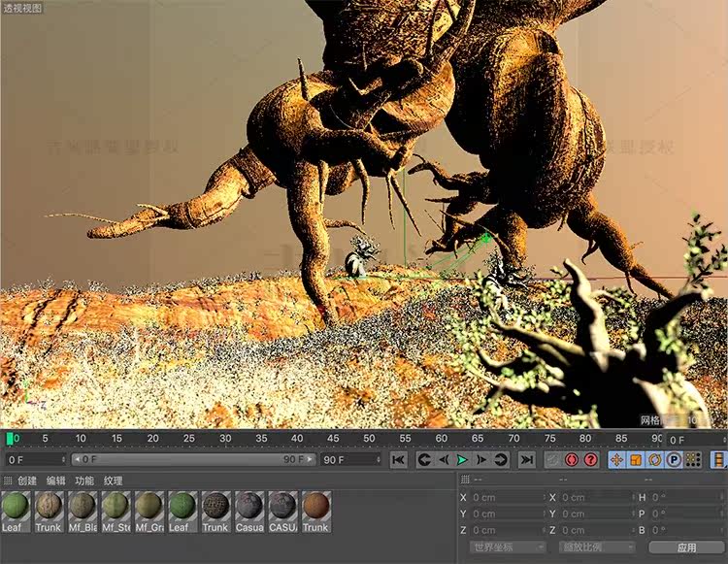Toggle rotation keyframe recording
728x564 pixels.
click(x=655, y=459)
